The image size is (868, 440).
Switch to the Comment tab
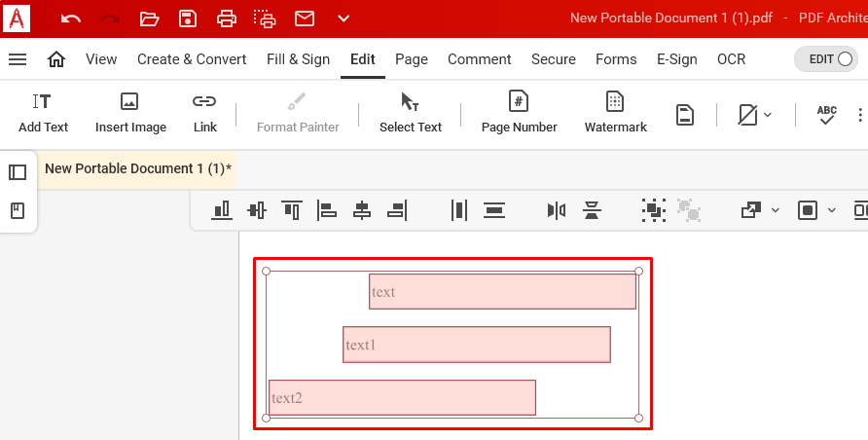(x=480, y=59)
